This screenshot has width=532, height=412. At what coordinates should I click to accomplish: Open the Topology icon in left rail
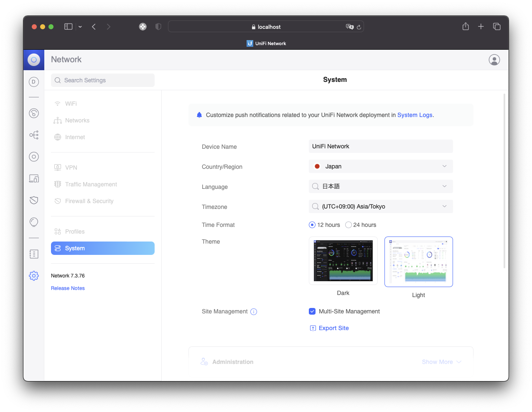pyautogui.click(x=34, y=135)
